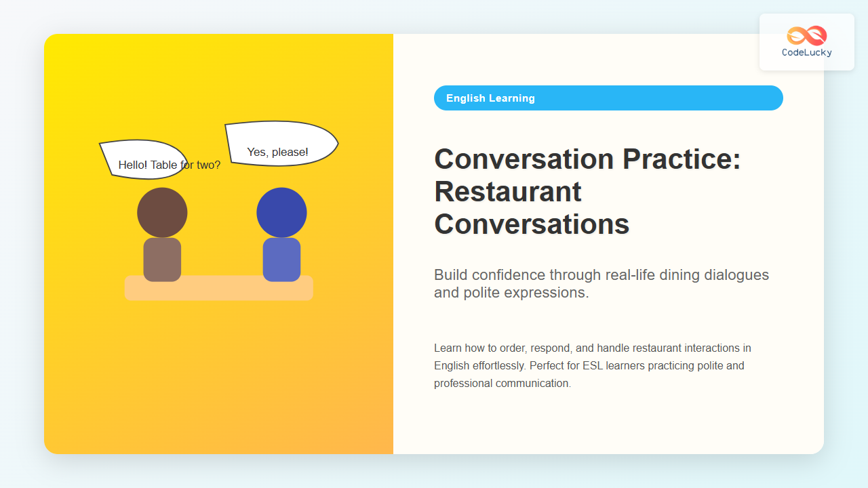Click the blue figure's head circle
The width and height of the screenshot is (868, 488).
pos(281,212)
